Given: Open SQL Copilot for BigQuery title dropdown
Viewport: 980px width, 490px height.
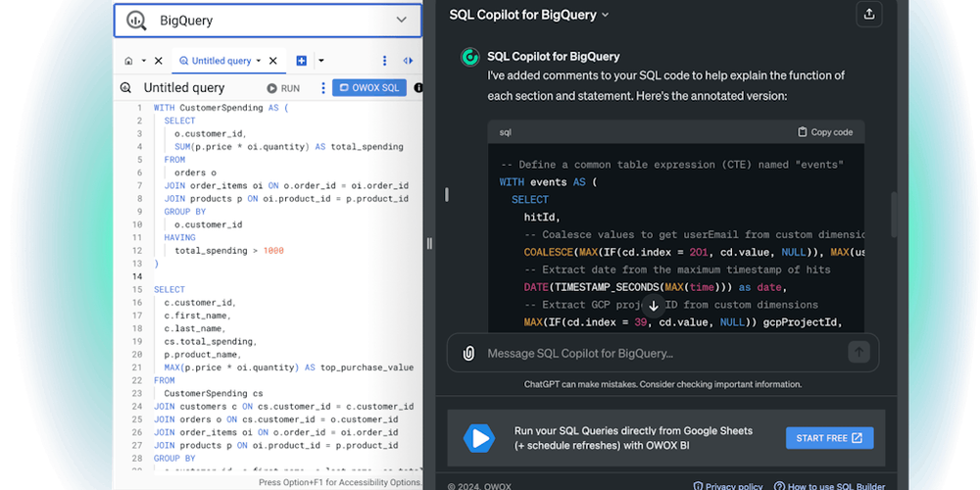Looking at the screenshot, I should 529,15.
